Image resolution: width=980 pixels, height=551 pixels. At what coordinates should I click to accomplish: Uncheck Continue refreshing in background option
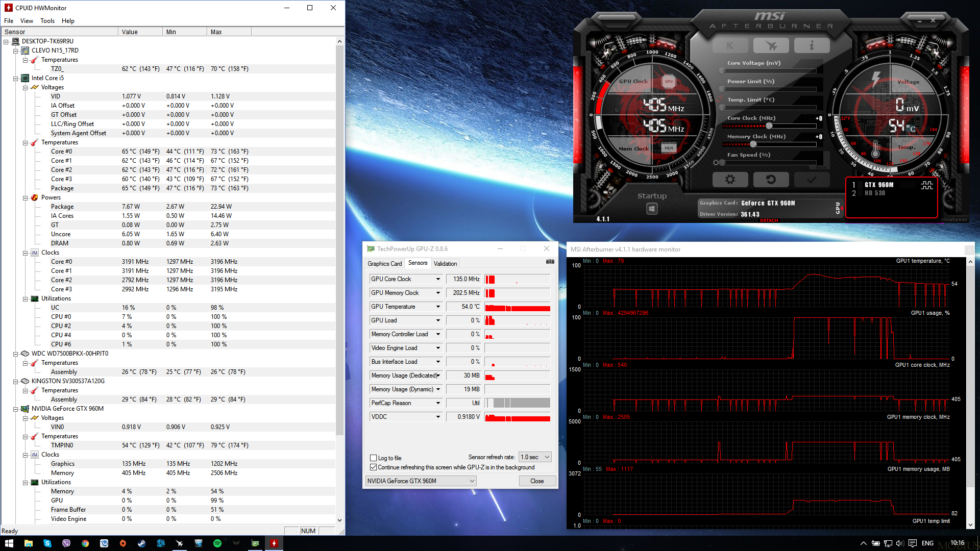374,467
